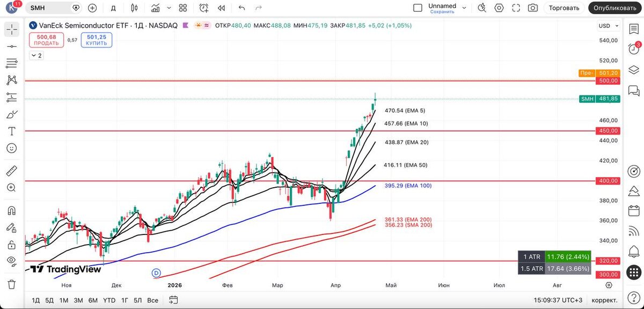The width and height of the screenshot is (644, 309).
Task: Toggle lock all drawings
Action: tap(12, 245)
